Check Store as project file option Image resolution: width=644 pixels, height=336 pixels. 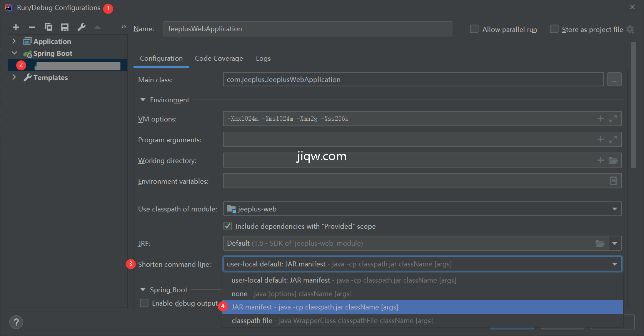pyautogui.click(x=554, y=29)
